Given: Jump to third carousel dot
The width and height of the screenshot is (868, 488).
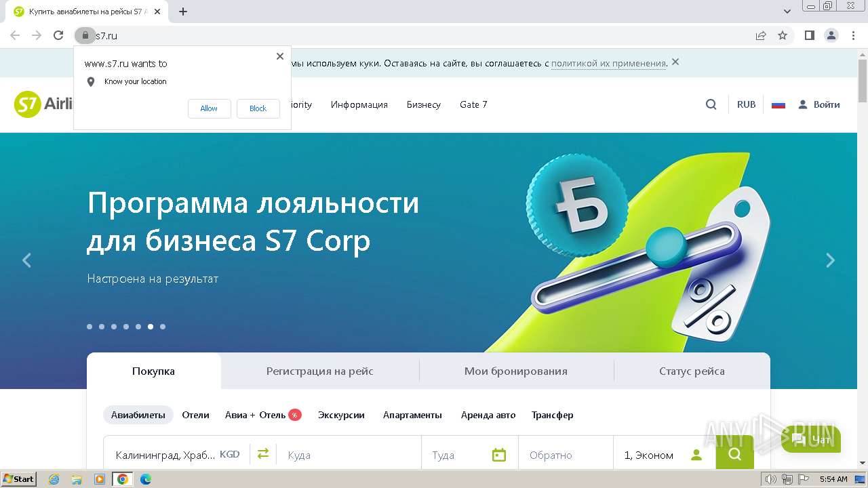Looking at the screenshot, I should click(x=114, y=327).
